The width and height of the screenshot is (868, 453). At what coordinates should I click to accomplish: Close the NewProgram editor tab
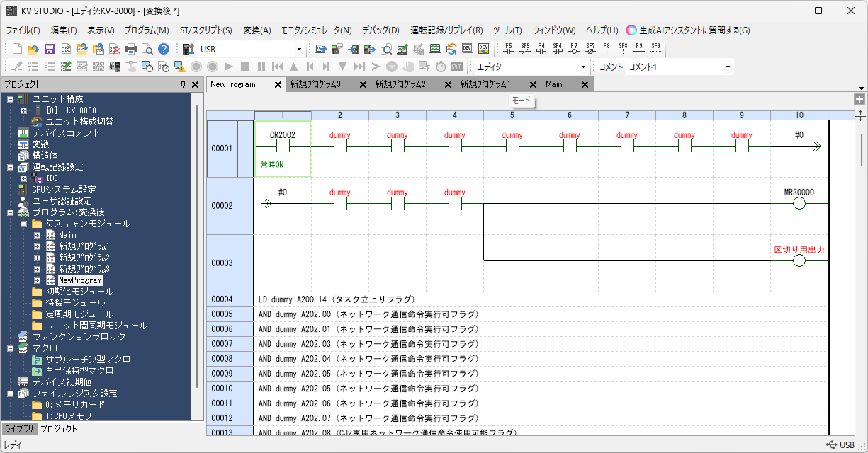point(278,84)
